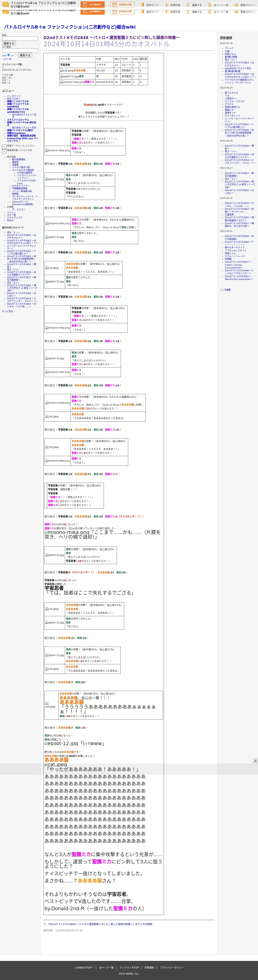Open 小鳥遊ホシノ in the update history
Image resolution: width=258 pixels, height=980 pixels.
231,99
